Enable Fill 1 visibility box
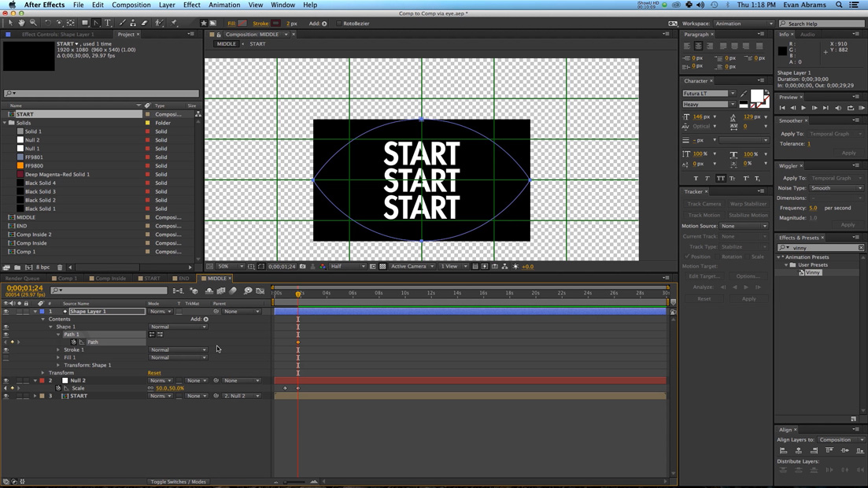868x488 pixels. 6,358
